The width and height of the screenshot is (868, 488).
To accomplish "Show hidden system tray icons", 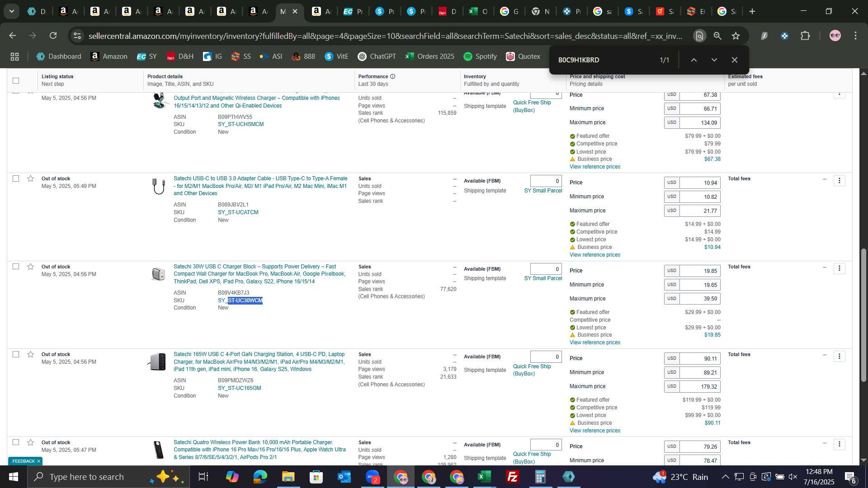I will click(725, 477).
